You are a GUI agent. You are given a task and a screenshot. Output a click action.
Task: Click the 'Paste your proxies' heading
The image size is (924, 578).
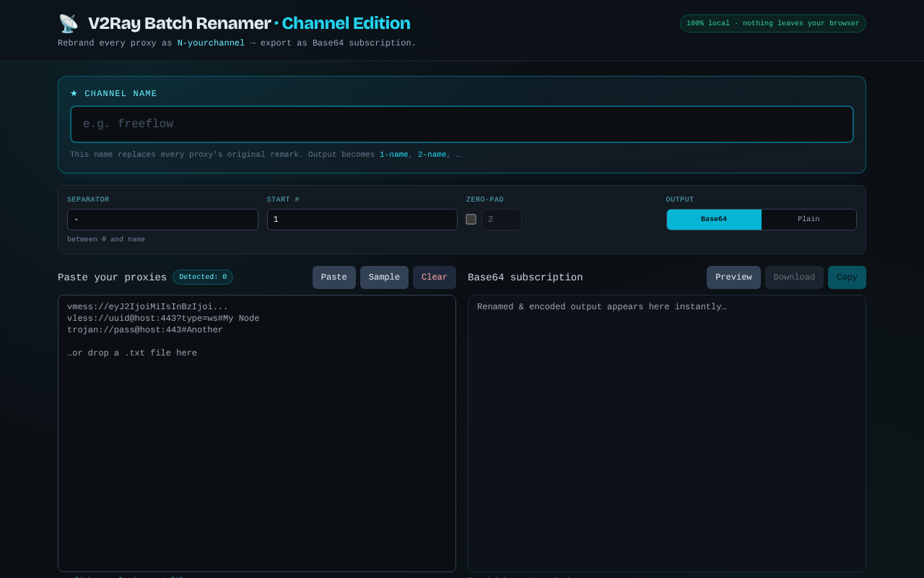[x=113, y=277]
